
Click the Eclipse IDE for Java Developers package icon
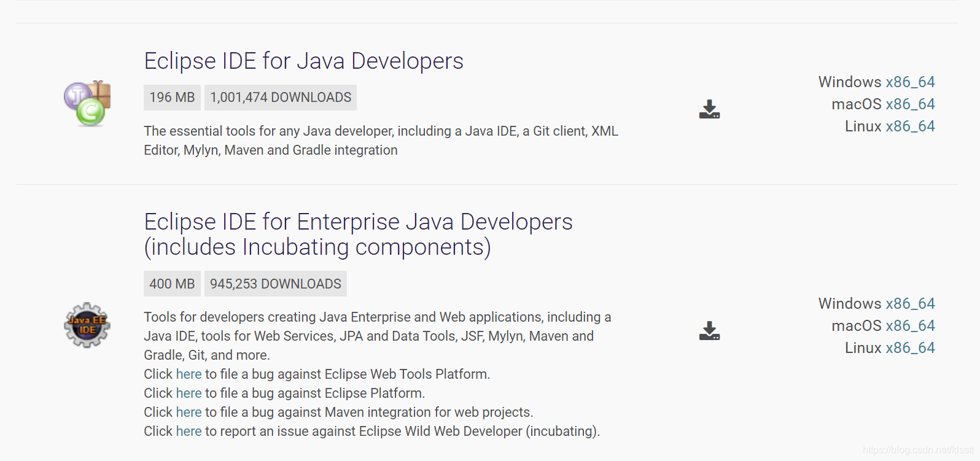[87, 103]
